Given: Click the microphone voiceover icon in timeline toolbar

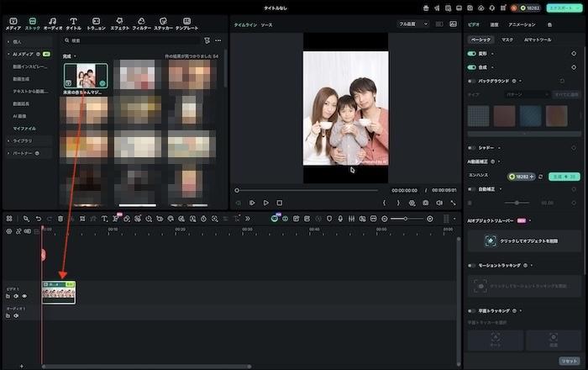Looking at the screenshot, I should 340,219.
